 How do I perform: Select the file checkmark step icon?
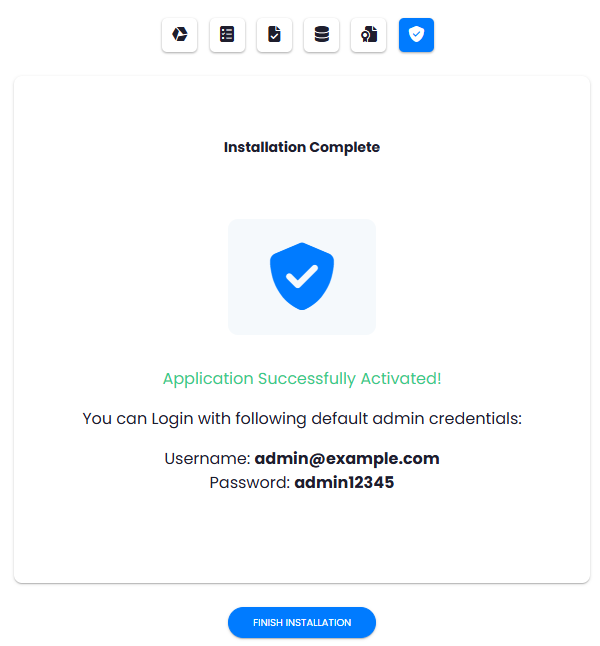click(x=274, y=35)
